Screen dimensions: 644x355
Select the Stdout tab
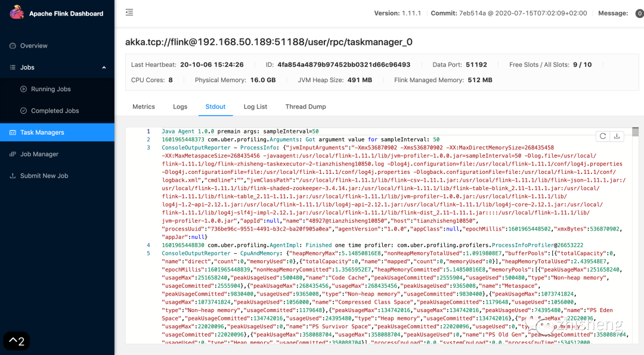(x=215, y=107)
